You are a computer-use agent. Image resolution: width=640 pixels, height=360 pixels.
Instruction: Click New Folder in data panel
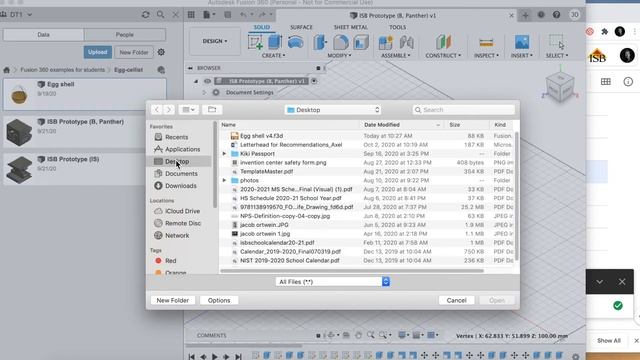134,52
